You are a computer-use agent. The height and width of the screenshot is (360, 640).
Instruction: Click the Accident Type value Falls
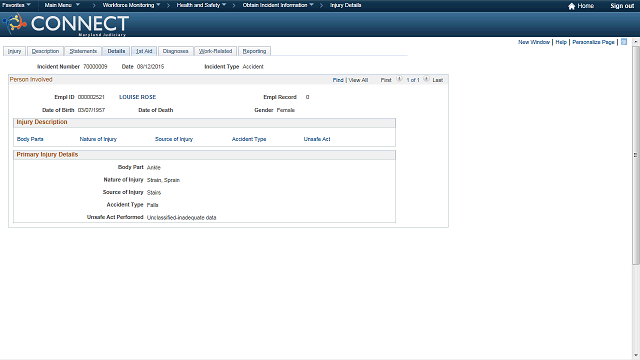[152, 205]
